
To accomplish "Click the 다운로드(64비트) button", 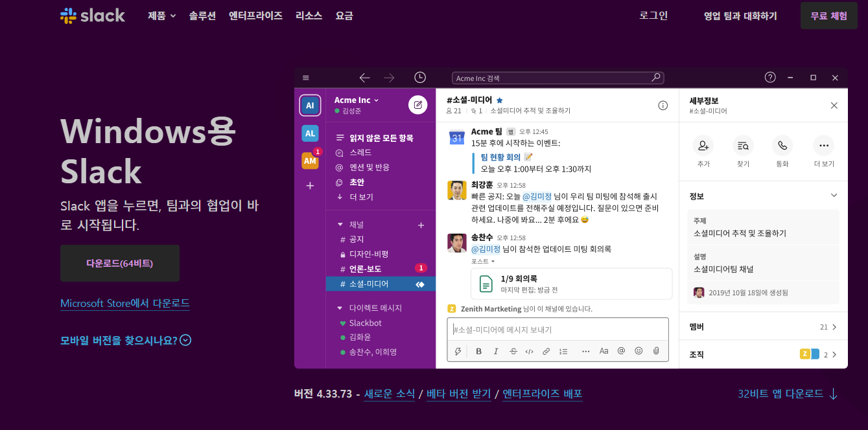I will point(120,263).
